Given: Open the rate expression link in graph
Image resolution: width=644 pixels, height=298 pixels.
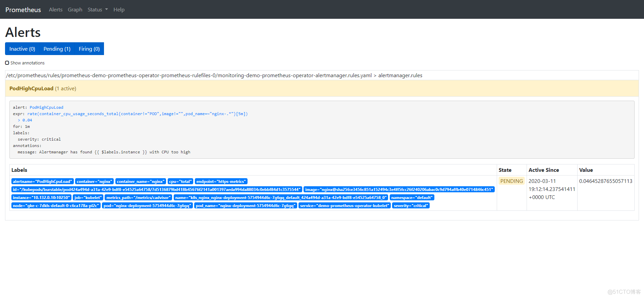Looking at the screenshot, I should pyautogui.click(x=137, y=114).
